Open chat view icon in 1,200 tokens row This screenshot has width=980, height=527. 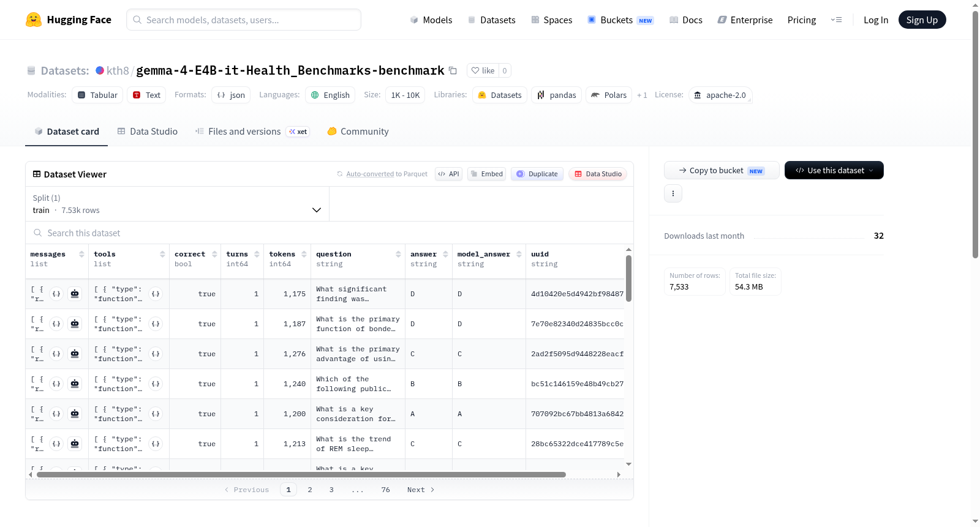pyautogui.click(x=75, y=414)
